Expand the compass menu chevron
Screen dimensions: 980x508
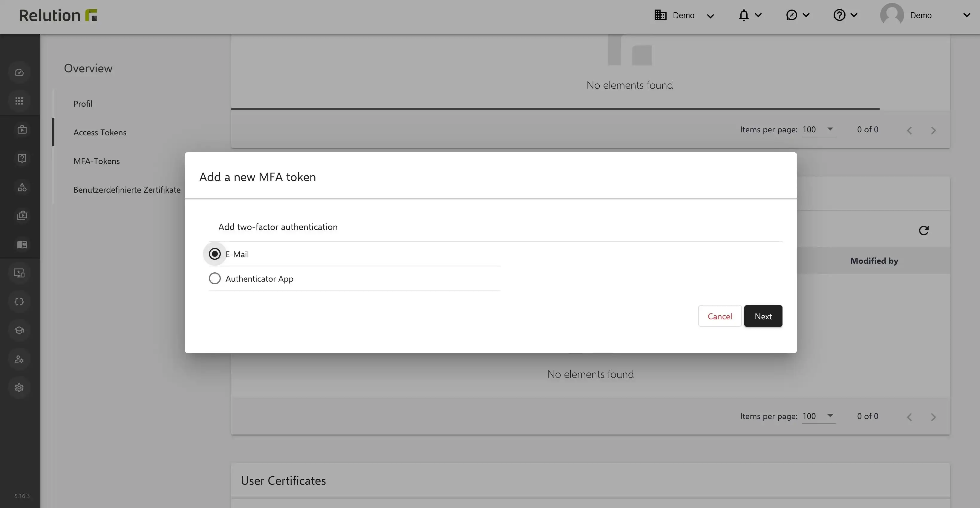point(806,15)
